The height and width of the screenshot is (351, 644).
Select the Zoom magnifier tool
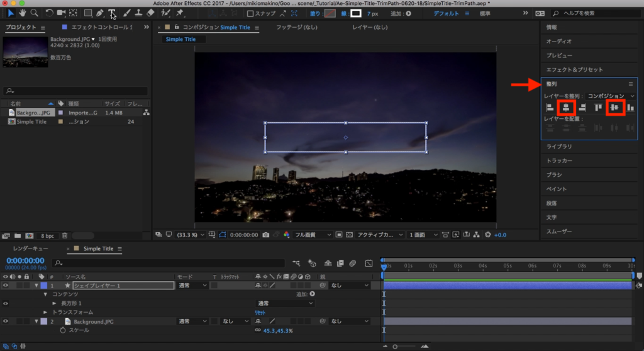[35, 13]
